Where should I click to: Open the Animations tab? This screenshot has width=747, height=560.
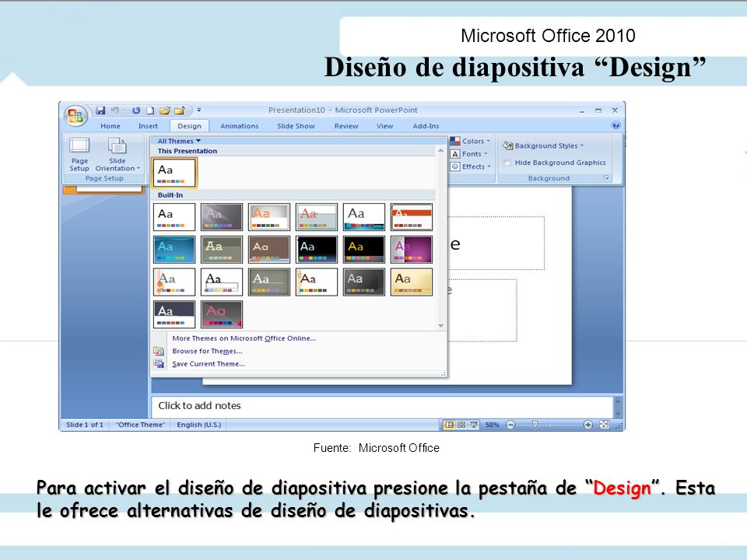[239, 126]
